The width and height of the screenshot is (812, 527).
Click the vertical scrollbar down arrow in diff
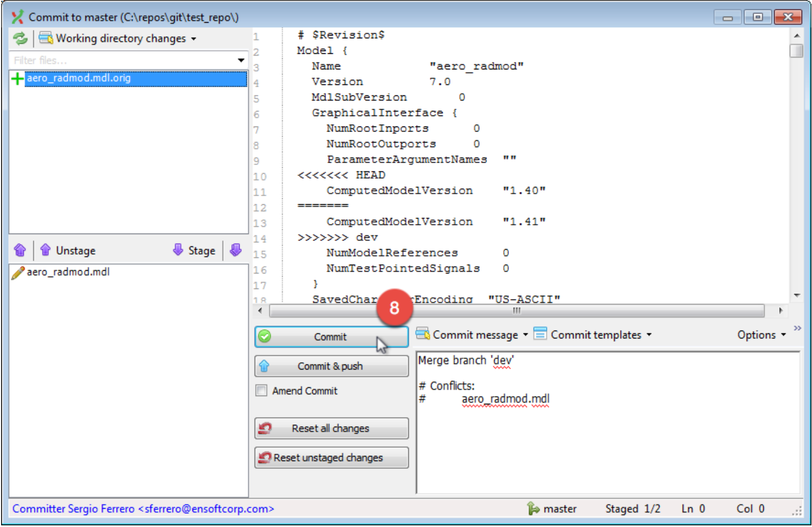796,296
